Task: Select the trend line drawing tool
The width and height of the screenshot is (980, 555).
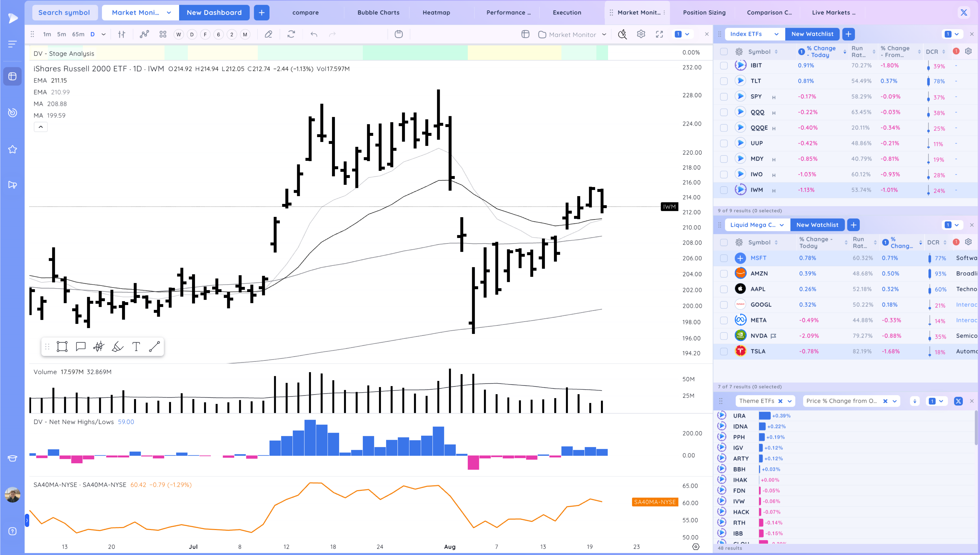Action: (x=154, y=346)
